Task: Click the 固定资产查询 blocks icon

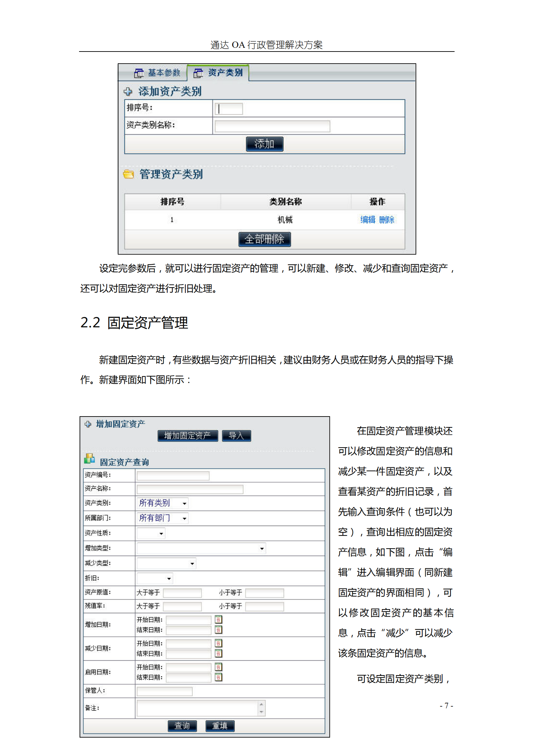Action: pyautogui.click(x=90, y=459)
